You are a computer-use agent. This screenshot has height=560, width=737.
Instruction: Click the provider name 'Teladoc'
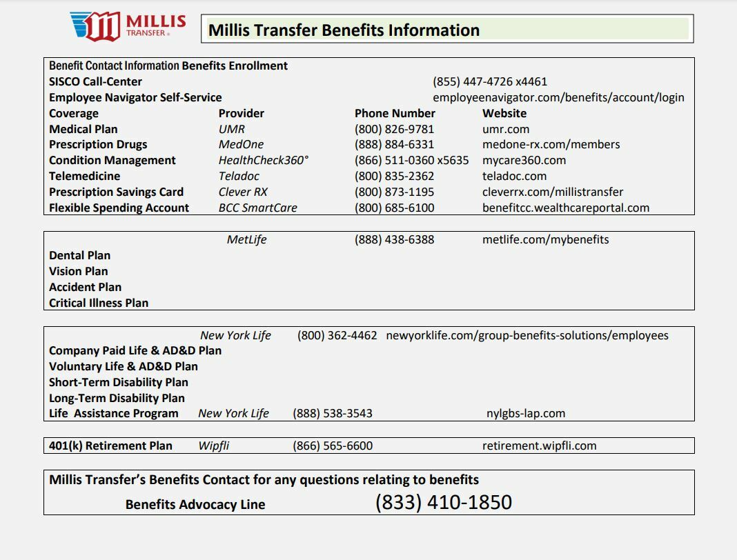click(x=239, y=176)
